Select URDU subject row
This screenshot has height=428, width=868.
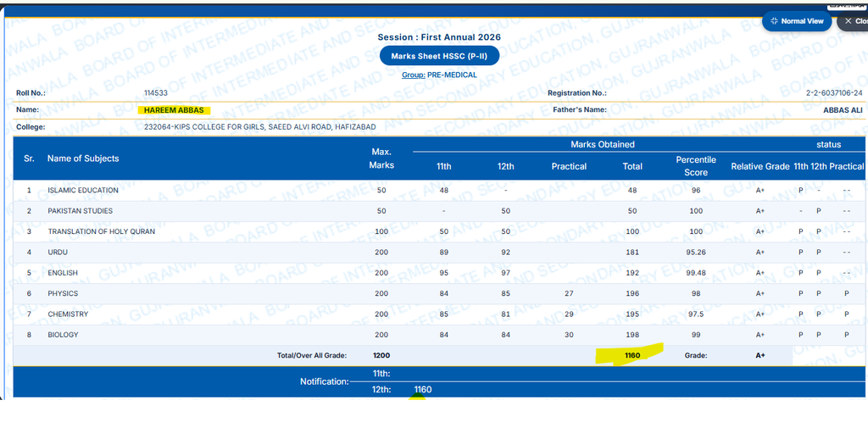click(438, 253)
